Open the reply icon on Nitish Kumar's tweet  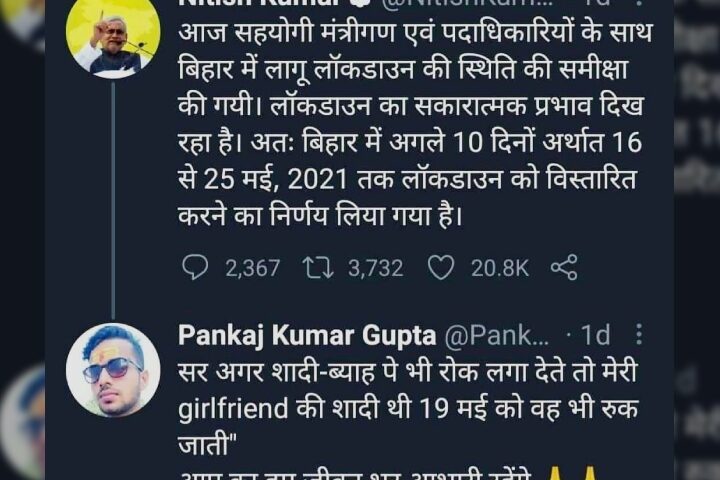pos(195,267)
